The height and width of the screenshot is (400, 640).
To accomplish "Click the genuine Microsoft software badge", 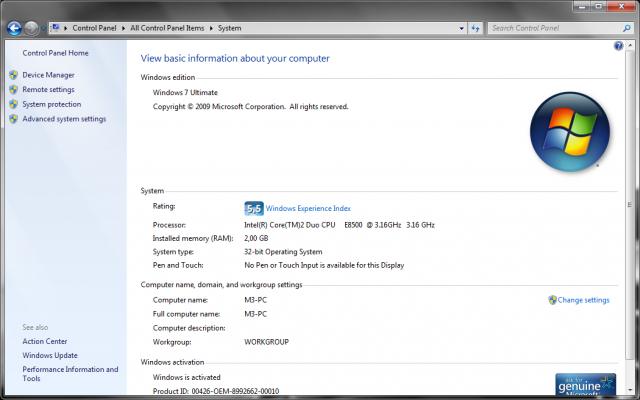I will tap(585, 384).
